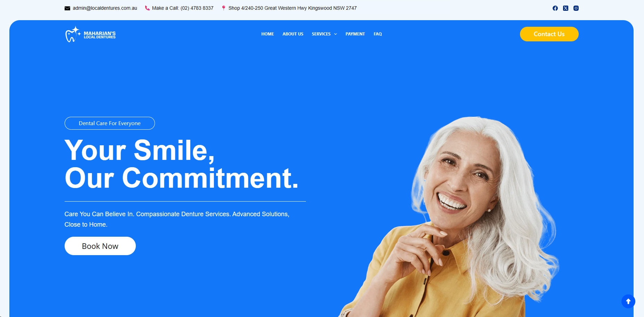644x317 pixels.
Task: Open the X (Twitter) social icon
Action: (565, 8)
